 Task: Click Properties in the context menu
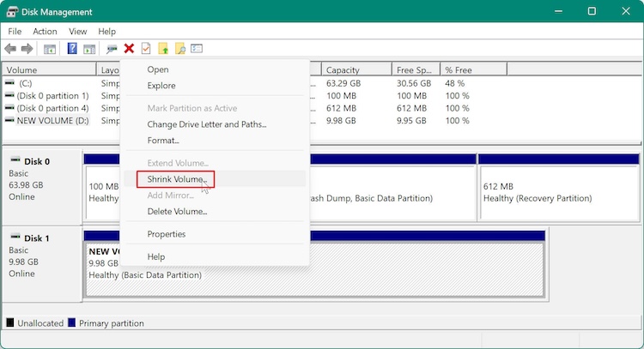(167, 234)
